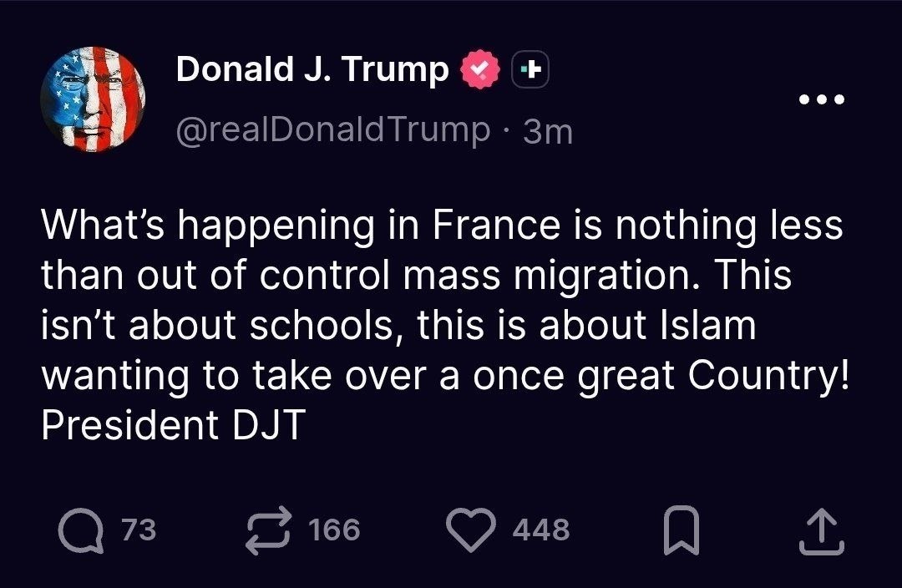
Task: Click the display name Donald J. Trump
Action: [x=312, y=69]
